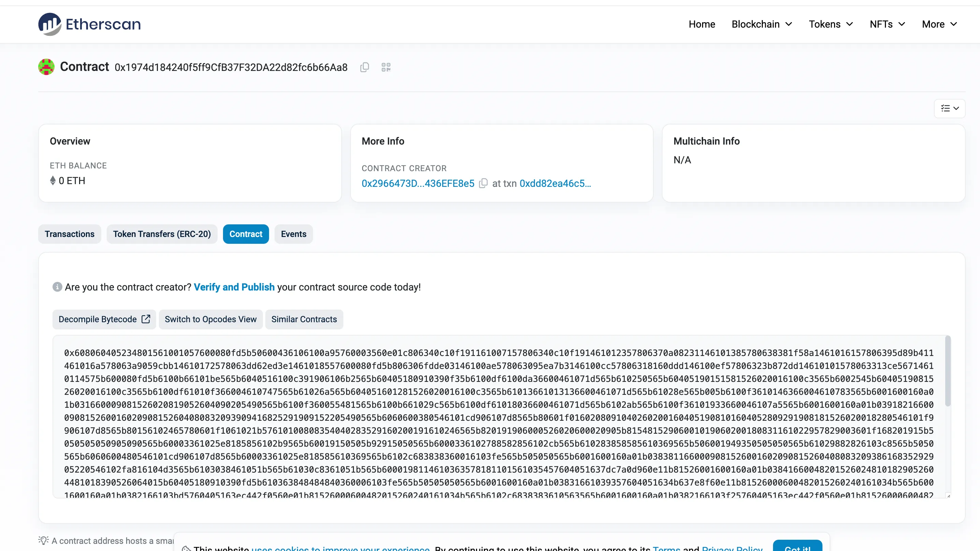Click the contract identicon avatar
This screenshot has height=551, width=980.
tap(46, 67)
